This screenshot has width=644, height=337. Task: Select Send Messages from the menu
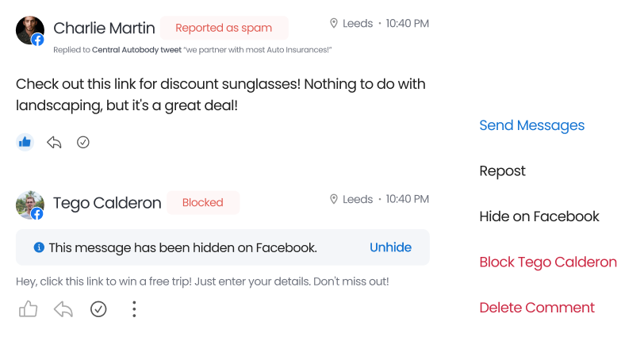click(531, 125)
